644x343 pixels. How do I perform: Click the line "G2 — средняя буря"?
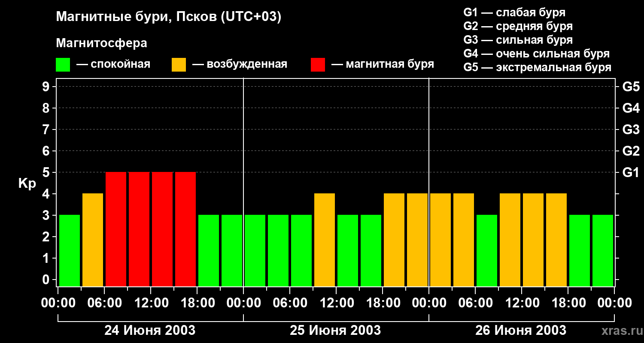coord(518,26)
